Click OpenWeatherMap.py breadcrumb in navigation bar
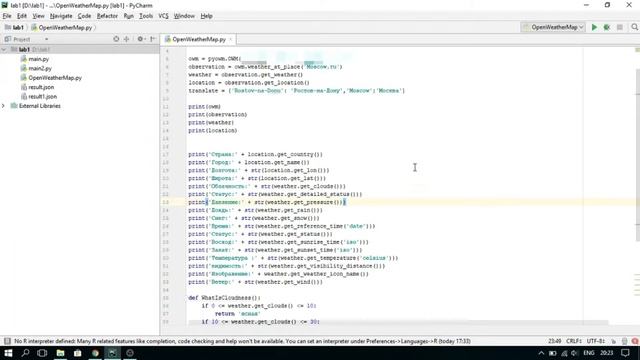 [x=62, y=27]
